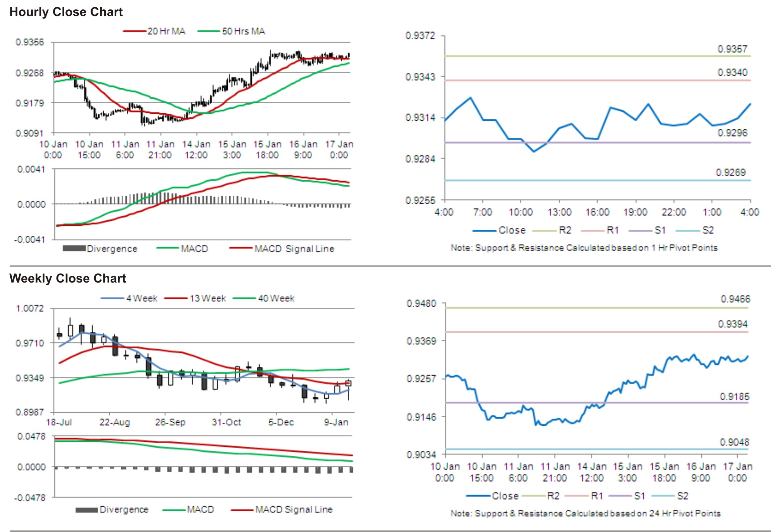The width and height of the screenshot is (771, 532).
Task: Click the S2 value label 0.9048
Action: [x=735, y=442]
